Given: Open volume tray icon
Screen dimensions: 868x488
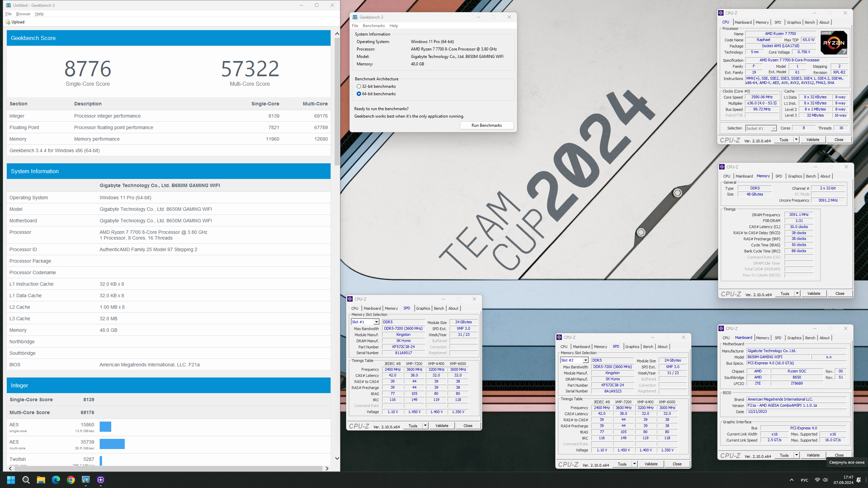Looking at the screenshot, I should pos(825,480).
